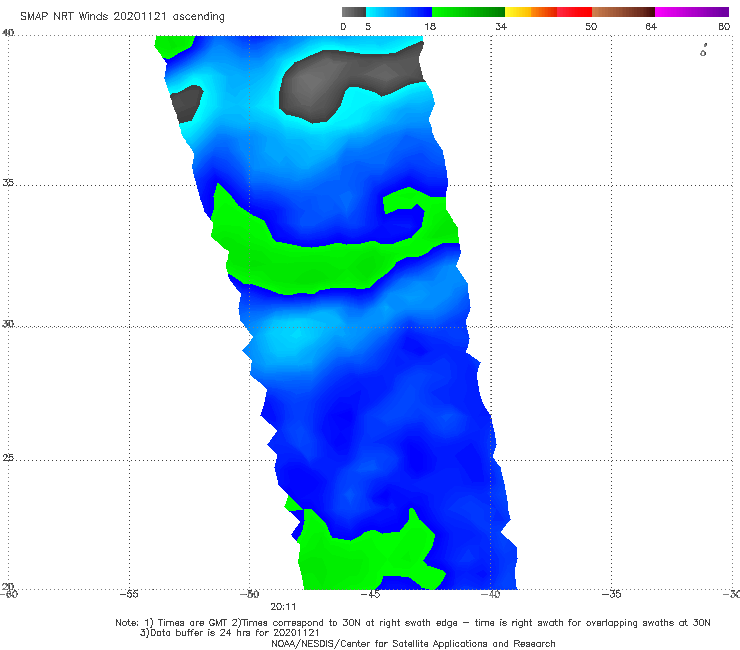Click the brown segment of the color bar

623,12
